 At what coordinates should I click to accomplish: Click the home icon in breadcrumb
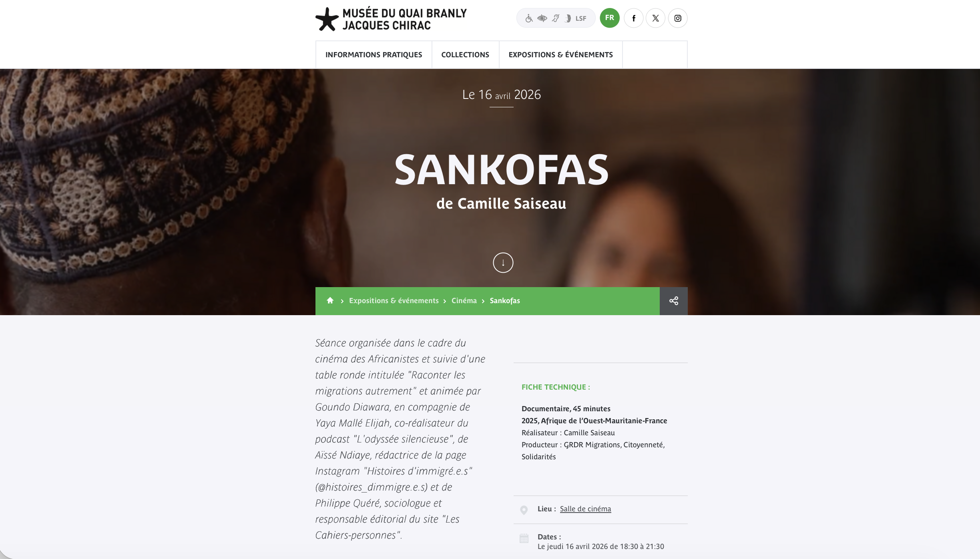click(x=330, y=300)
